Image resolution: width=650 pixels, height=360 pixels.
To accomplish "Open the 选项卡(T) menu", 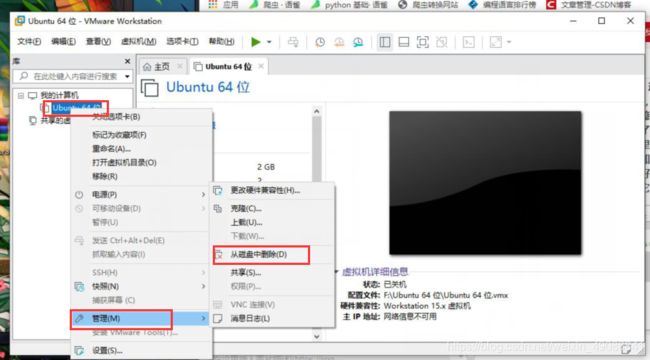I will coord(182,42).
